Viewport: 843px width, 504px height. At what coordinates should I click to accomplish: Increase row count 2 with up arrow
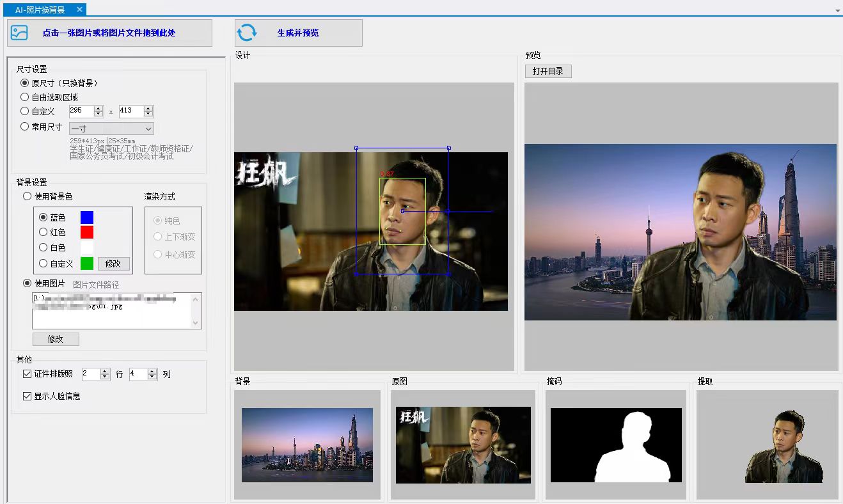point(105,372)
